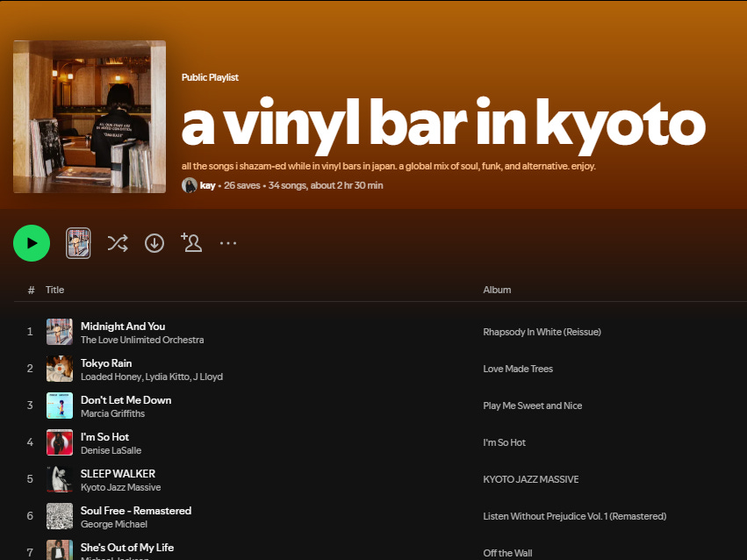Open artist George Michael
This screenshot has height=560, width=747.
pos(114,524)
